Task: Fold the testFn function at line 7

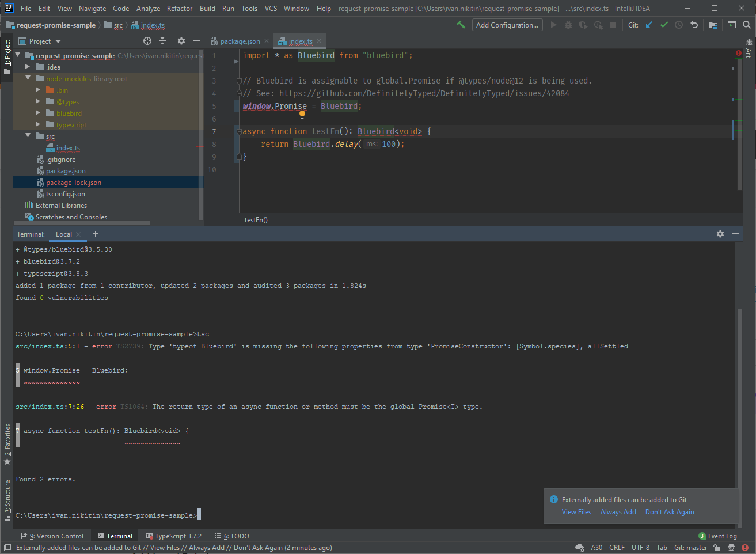Action: (x=239, y=131)
